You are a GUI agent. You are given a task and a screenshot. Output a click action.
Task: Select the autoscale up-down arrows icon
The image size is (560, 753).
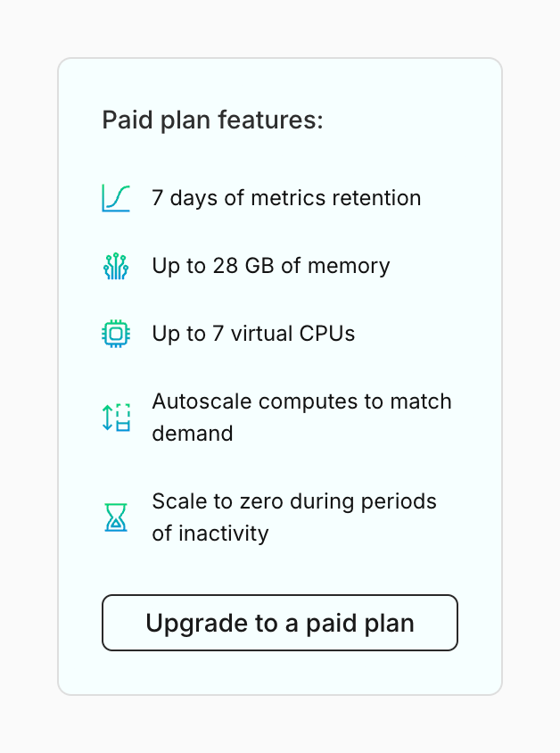117,417
